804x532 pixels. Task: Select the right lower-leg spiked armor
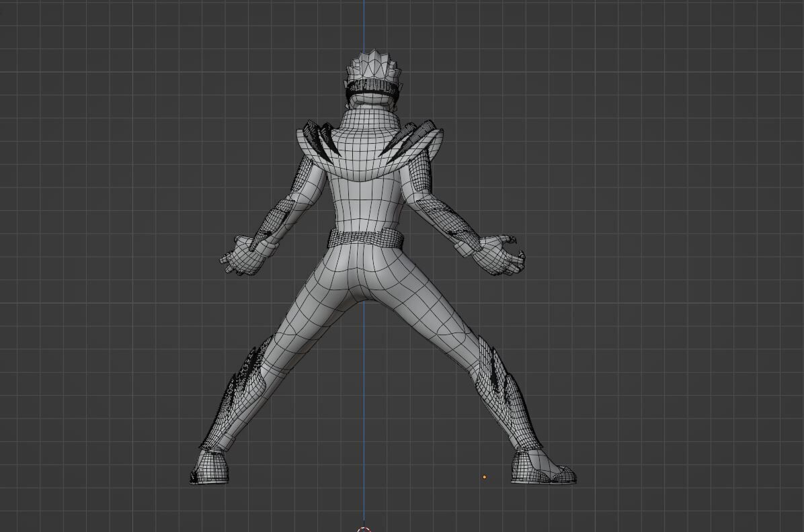(509, 394)
